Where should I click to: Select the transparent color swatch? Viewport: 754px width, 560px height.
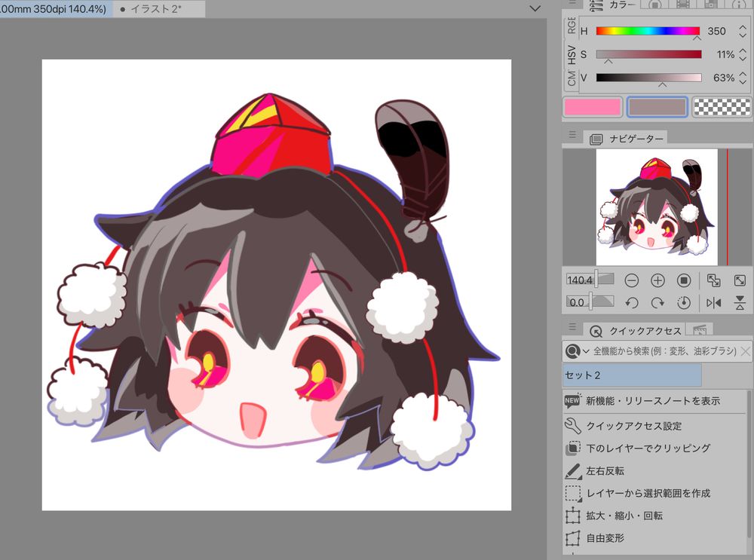click(x=722, y=107)
